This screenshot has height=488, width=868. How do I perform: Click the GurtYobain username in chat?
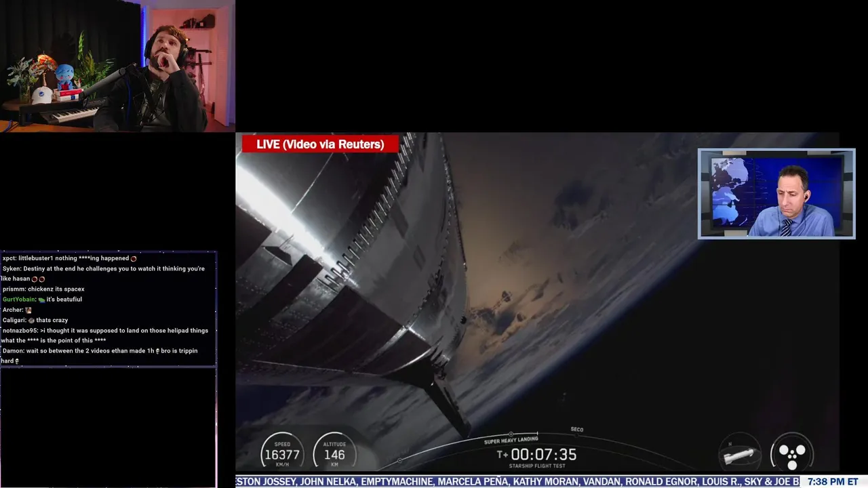pos(19,299)
